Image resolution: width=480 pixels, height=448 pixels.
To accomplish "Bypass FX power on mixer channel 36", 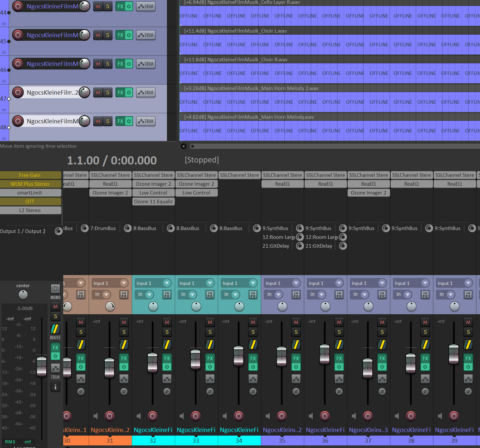I will [x=339, y=367].
